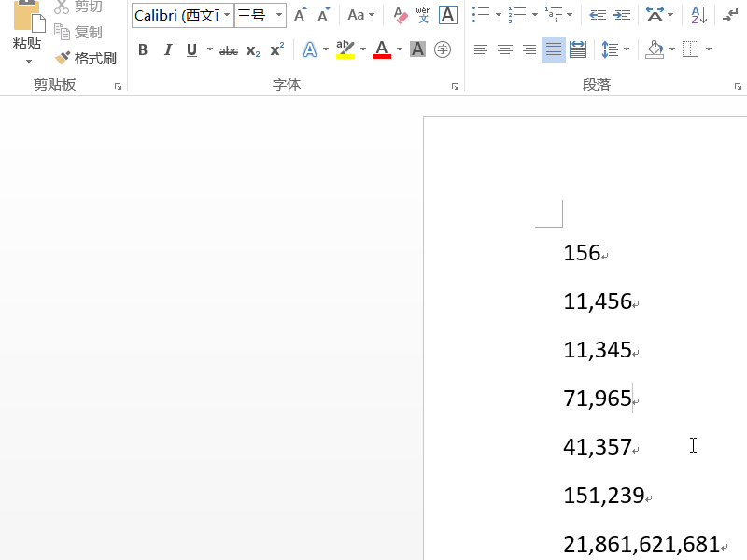Screen dimensions: 747x560
Task: Open the bullets library dropdown arrow
Action: (499, 15)
